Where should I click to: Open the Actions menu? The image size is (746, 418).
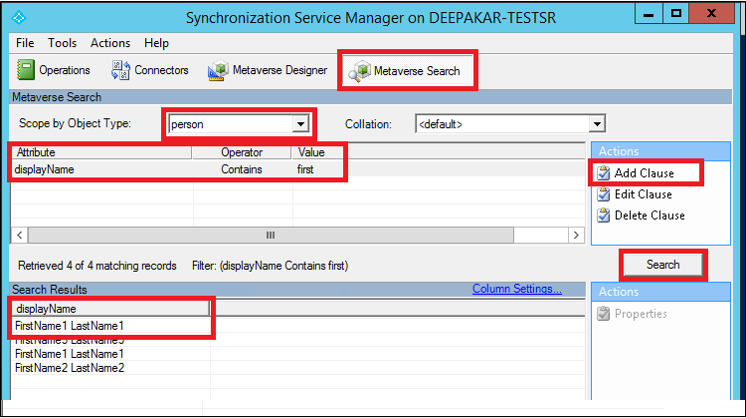(x=110, y=43)
